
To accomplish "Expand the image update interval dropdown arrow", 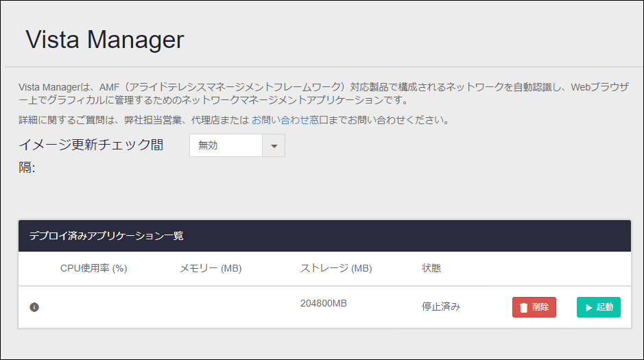I will tap(274, 145).
